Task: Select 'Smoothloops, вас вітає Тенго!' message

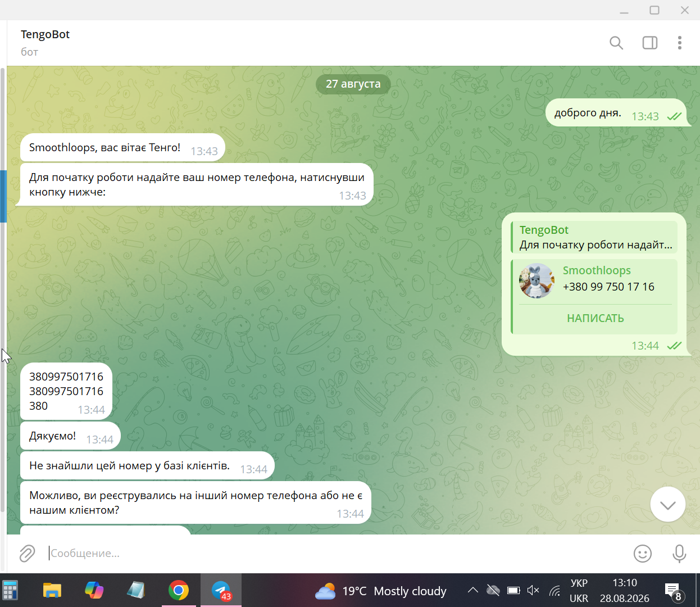Action: click(x=122, y=148)
